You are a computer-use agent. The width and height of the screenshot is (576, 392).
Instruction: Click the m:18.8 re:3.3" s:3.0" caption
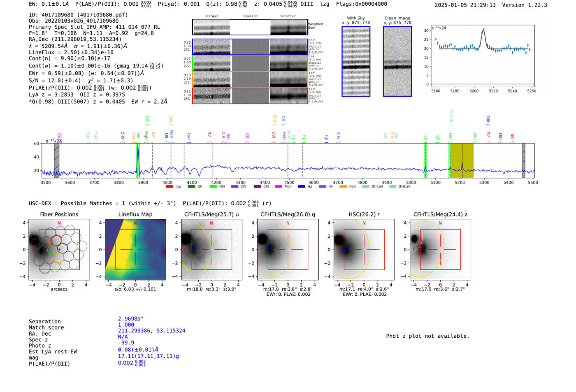click(211, 289)
